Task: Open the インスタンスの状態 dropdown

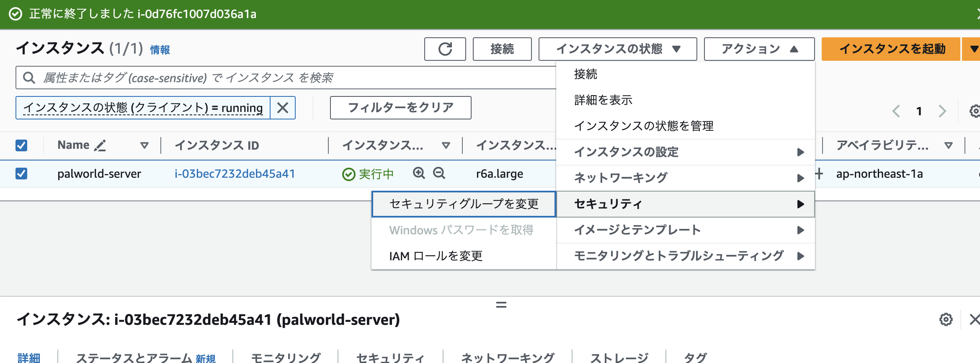Action: pos(617,49)
